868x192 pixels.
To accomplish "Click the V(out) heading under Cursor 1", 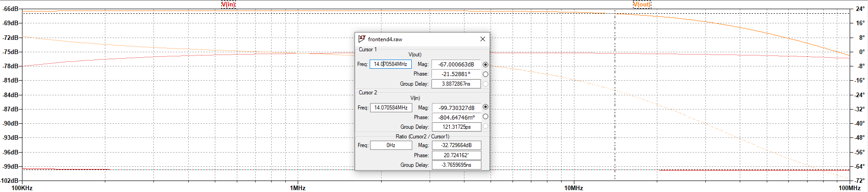I will (x=415, y=55).
